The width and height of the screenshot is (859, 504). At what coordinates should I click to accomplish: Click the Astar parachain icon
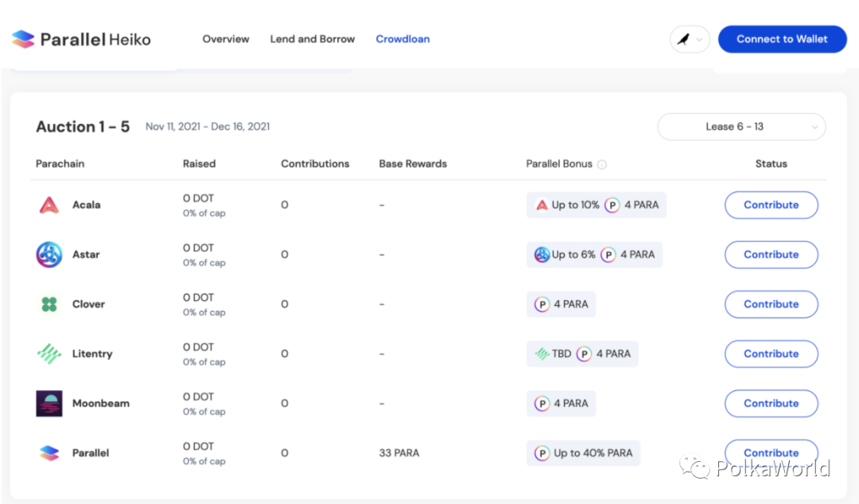point(49,254)
